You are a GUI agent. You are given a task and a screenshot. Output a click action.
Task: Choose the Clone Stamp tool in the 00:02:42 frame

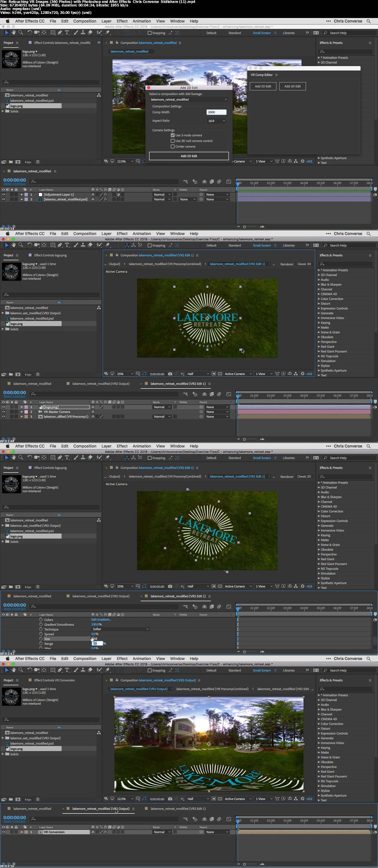pyautogui.click(x=83, y=457)
